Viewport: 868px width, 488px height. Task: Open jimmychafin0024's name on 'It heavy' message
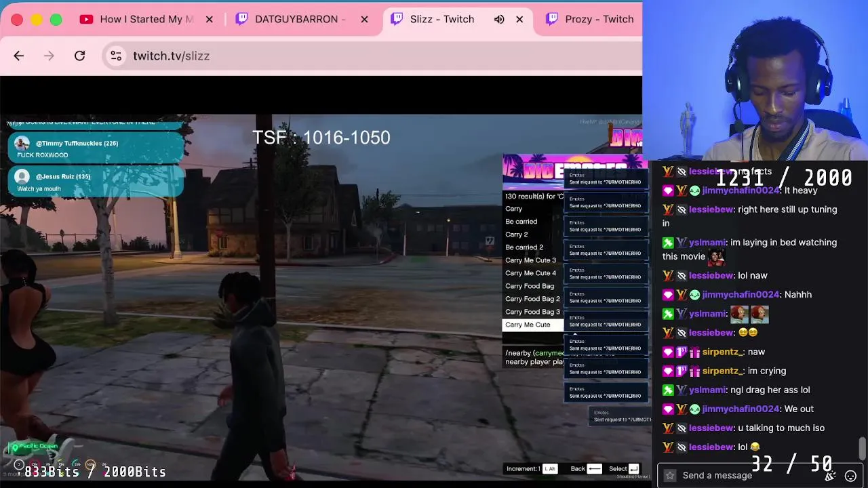(741, 190)
